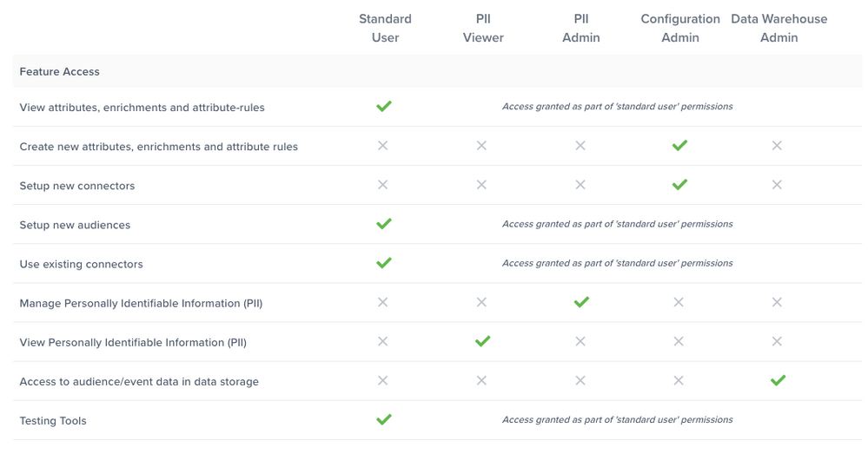Click Configuration Admin checkmark for Create new attributes
868x454 pixels.
pos(679,146)
